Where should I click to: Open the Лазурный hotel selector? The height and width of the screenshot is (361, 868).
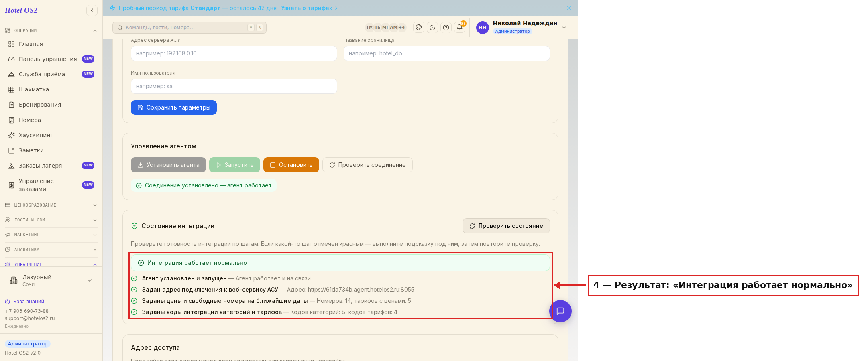(51, 280)
